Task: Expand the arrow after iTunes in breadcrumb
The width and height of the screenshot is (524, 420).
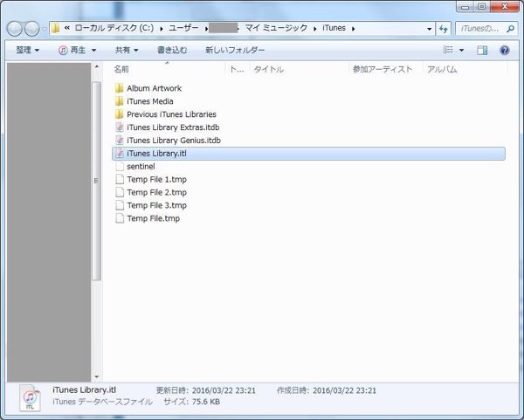Action: pos(353,29)
